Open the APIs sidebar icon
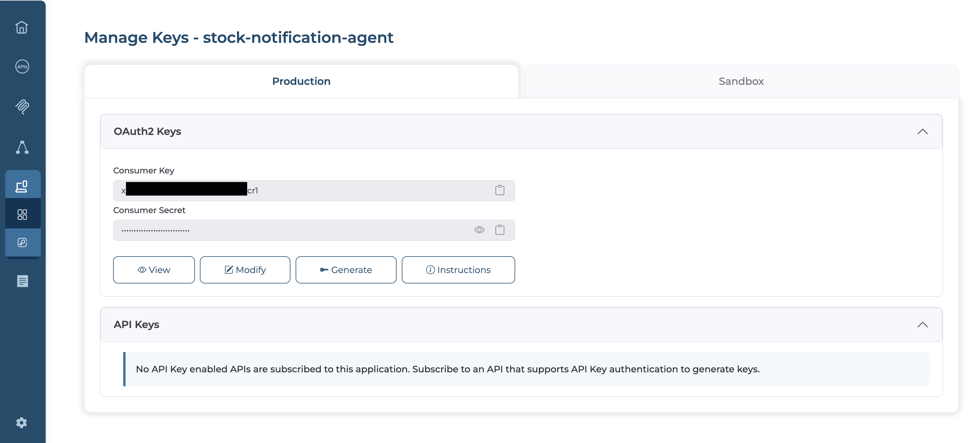Viewport: 980px width, 443px height. (x=22, y=67)
